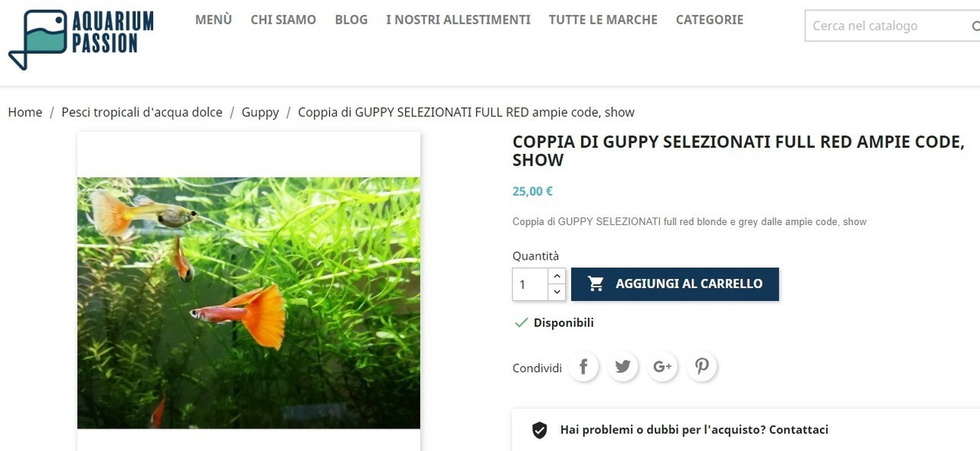Screen dimensions: 980x451
Task: Open the CHI SIAMO page
Action: (283, 20)
